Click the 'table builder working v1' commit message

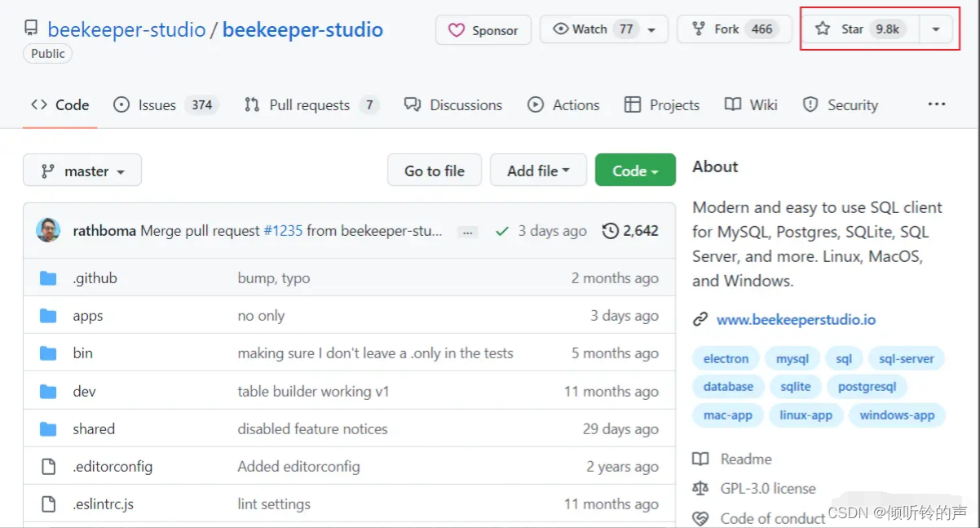pyautogui.click(x=313, y=392)
